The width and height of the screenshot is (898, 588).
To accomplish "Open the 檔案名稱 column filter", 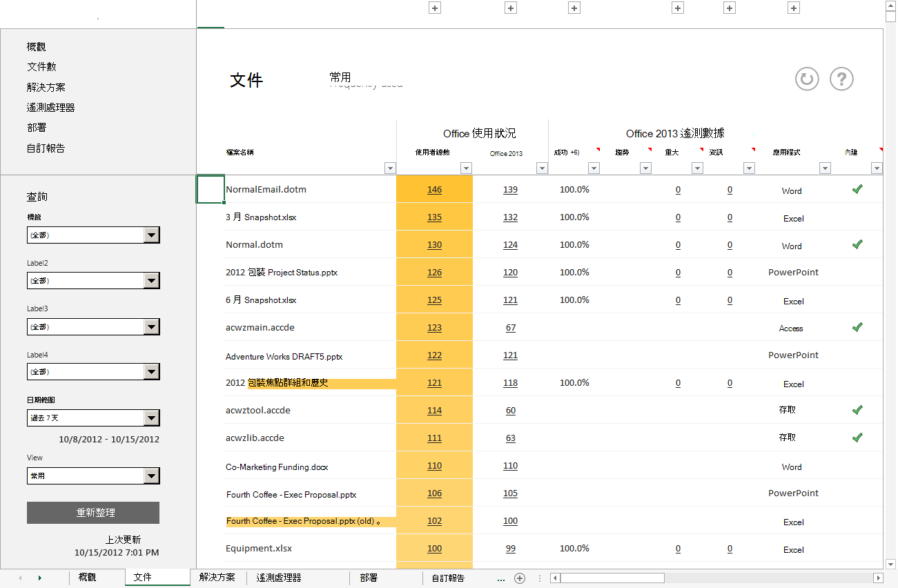I will coord(389,168).
